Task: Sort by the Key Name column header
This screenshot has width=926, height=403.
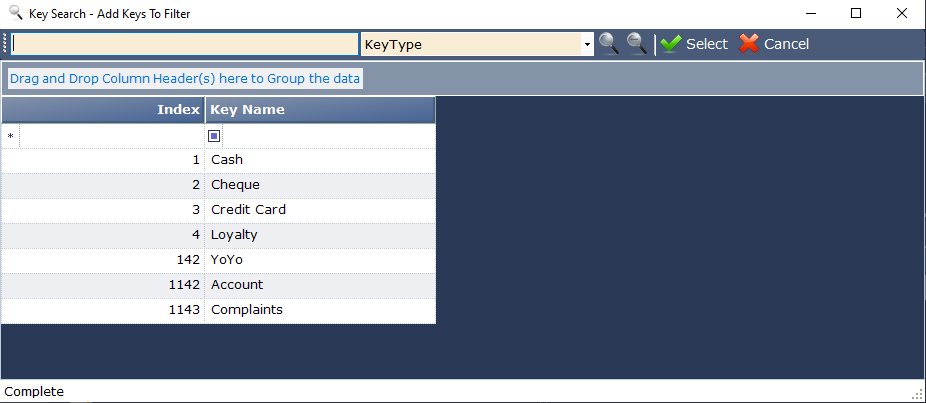Action: [320, 110]
